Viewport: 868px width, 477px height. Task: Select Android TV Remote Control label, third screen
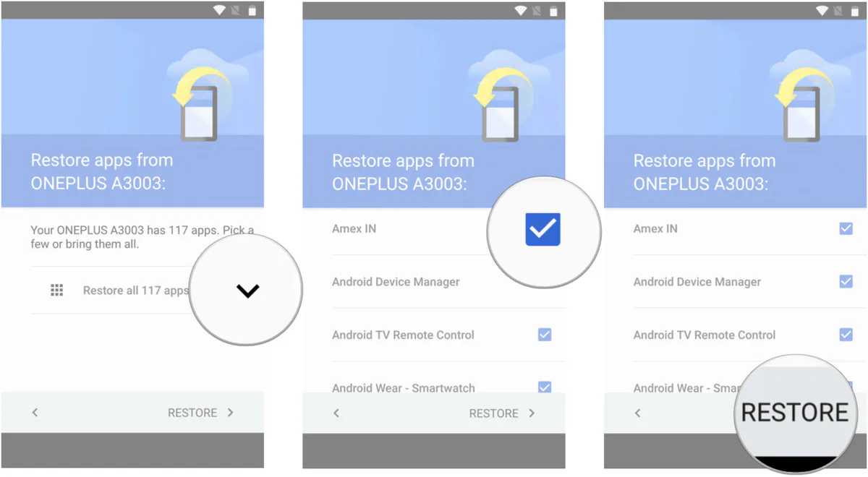pos(705,335)
